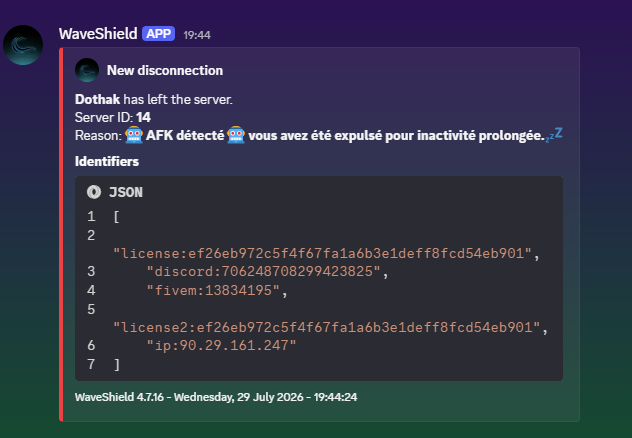The height and width of the screenshot is (438, 632).
Task: Click the 19:44 message timestamp
Action: pyautogui.click(x=197, y=35)
